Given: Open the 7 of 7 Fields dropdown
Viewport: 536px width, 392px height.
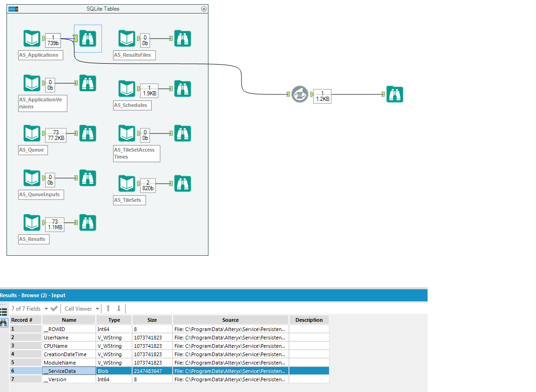Looking at the screenshot, I should point(46,308).
